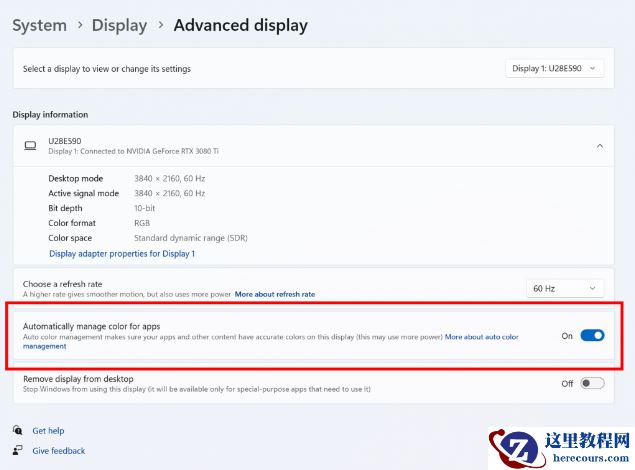This screenshot has height=470, width=635.
Task: Select the Active signal mode value
Action: click(x=170, y=194)
